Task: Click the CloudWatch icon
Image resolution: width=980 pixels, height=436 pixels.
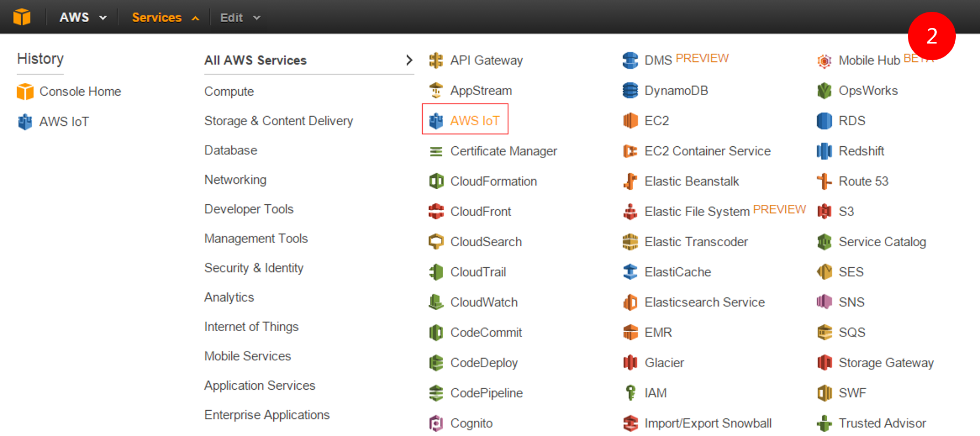Action: point(436,302)
